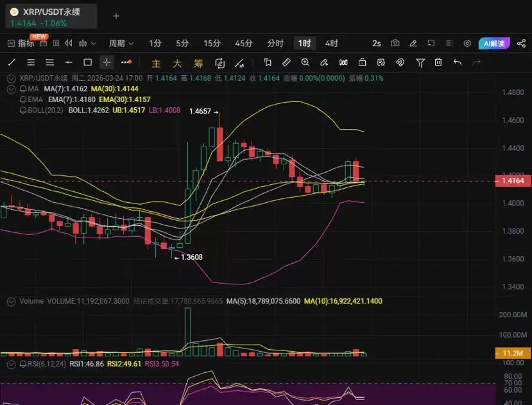
Task: Take a chart snapshot with camera icon
Action: pos(395,43)
